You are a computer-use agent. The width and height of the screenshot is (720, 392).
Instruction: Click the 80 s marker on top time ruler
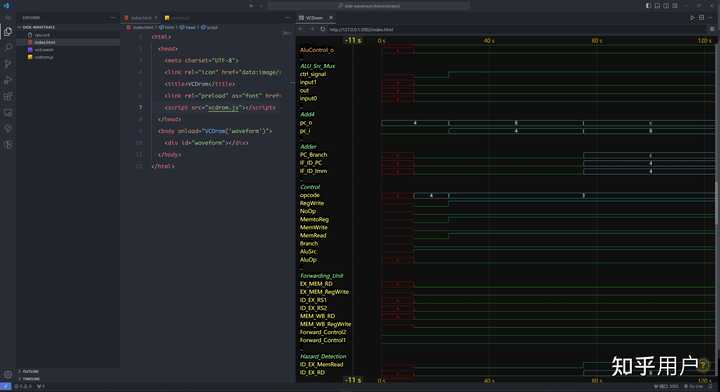596,41
